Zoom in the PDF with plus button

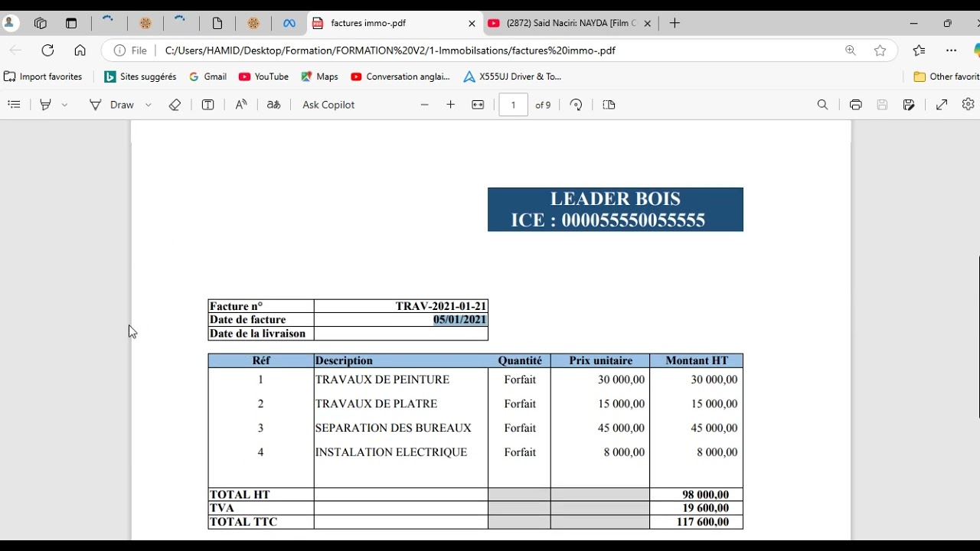pos(451,105)
